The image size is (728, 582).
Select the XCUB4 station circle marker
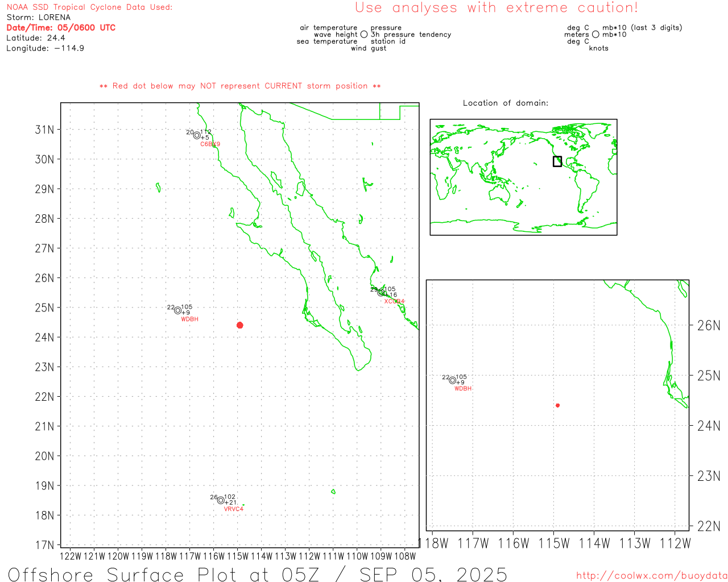pyautogui.click(x=381, y=292)
